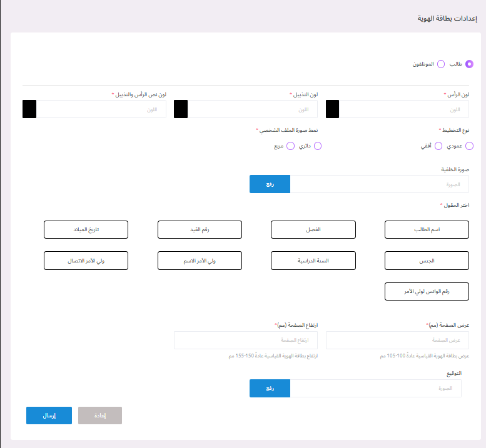This screenshot has height=448, width=486.
Task: Choose أفقي layout type
Action: pyautogui.click(x=438, y=146)
